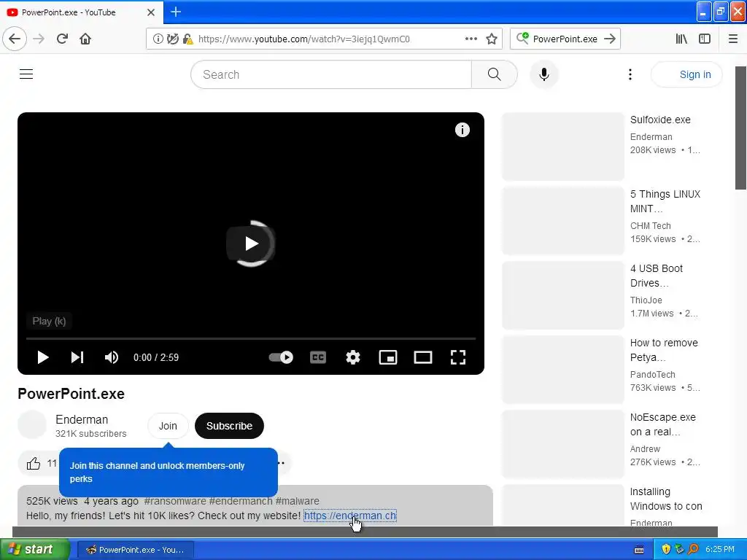
Task: Click the #malware hashtag
Action: [x=298, y=501]
